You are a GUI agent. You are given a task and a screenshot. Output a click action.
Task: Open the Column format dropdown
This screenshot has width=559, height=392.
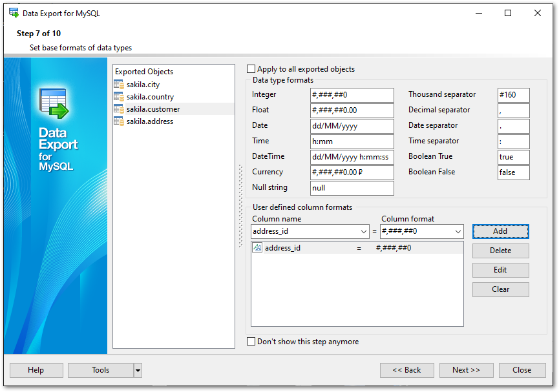coord(458,232)
